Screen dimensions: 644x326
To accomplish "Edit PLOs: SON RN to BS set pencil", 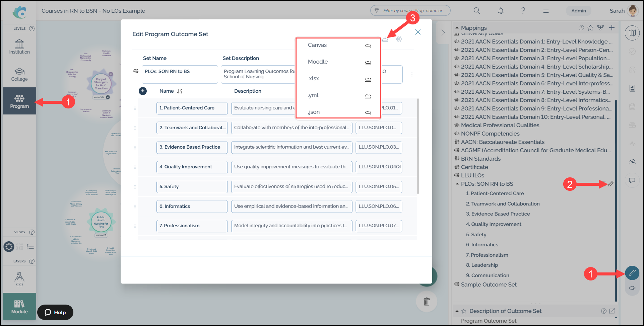I will click(x=610, y=184).
